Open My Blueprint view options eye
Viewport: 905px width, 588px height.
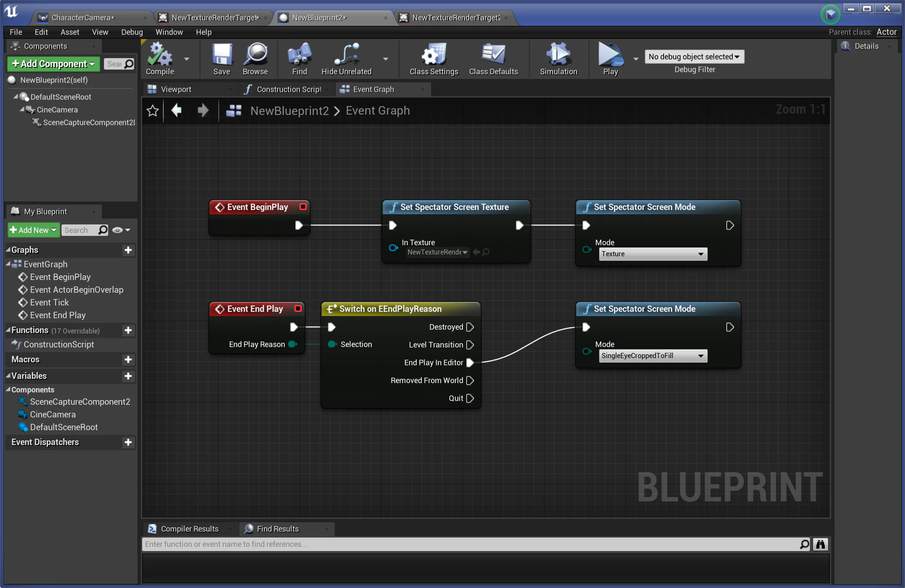(121, 230)
